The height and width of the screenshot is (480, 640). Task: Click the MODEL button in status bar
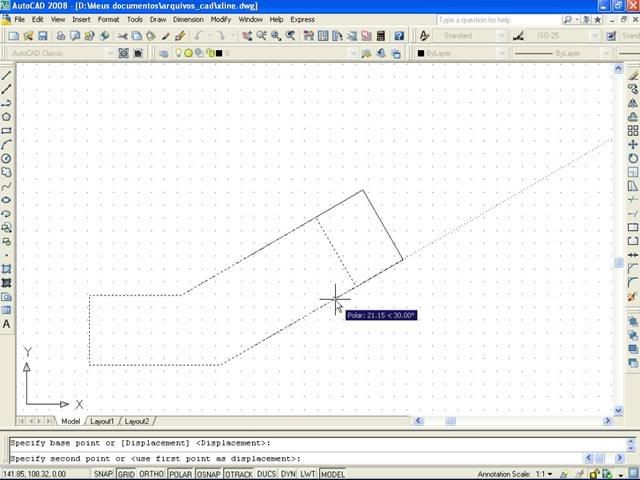click(333, 474)
